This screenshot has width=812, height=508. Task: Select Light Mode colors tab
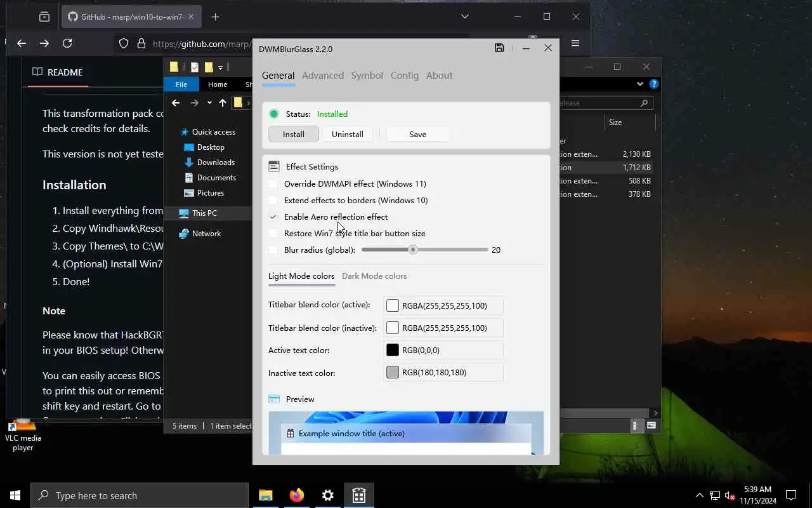(301, 276)
